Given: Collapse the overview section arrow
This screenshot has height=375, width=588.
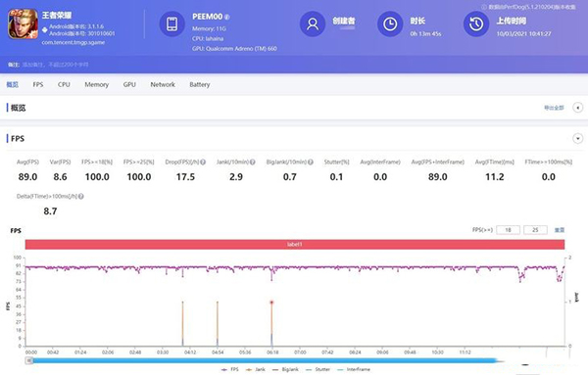Looking at the screenshot, I should click(578, 108).
